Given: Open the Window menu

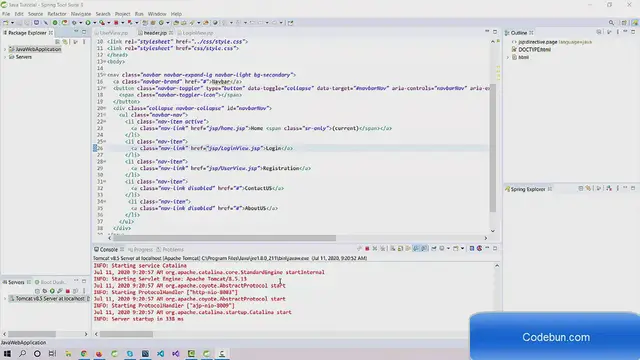Looking at the screenshot, I should click(157, 14).
